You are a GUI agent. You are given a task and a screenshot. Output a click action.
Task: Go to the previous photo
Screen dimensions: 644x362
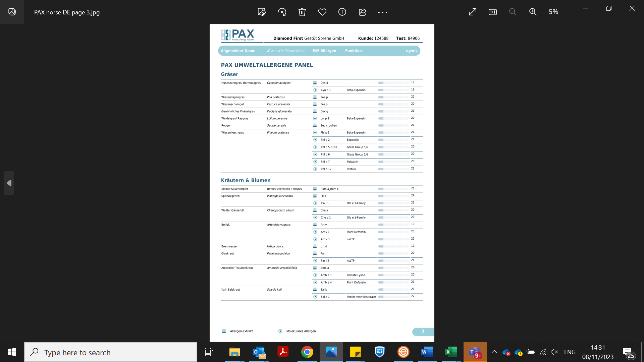pyautogui.click(x=9, y=183)
